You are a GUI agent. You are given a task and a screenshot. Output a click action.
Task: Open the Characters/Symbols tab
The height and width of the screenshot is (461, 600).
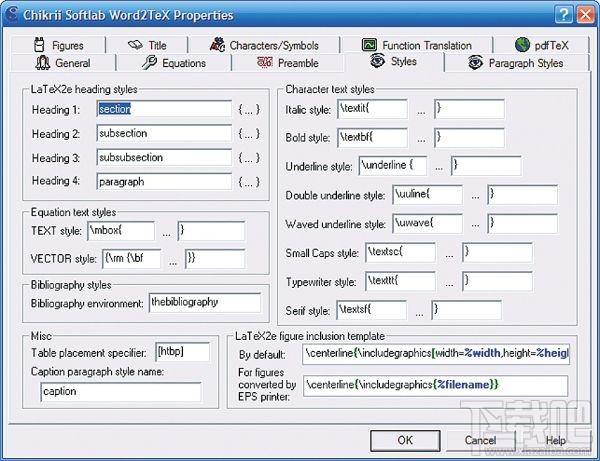tap(264, 45)
